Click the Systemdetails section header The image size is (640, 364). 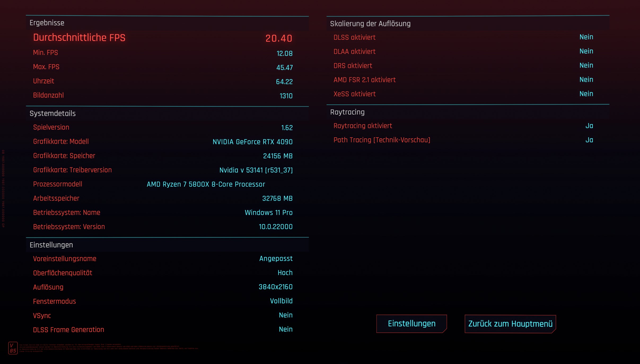pos(52,113)
